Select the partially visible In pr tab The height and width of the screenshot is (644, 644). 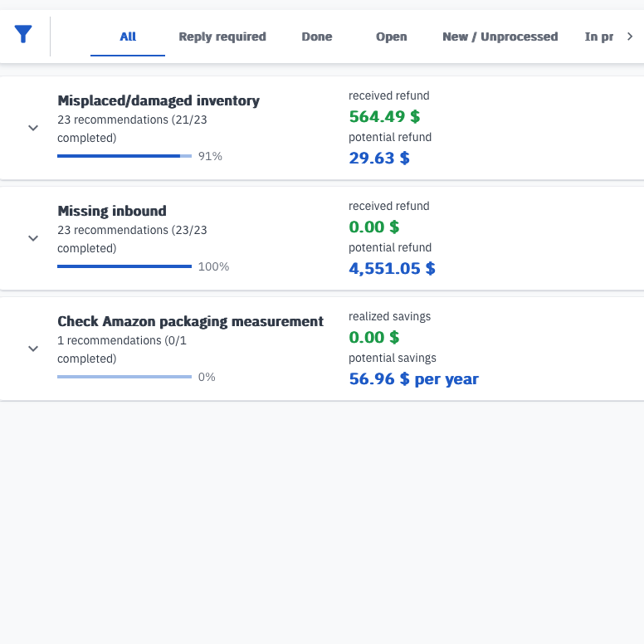[x=599, y=37]
